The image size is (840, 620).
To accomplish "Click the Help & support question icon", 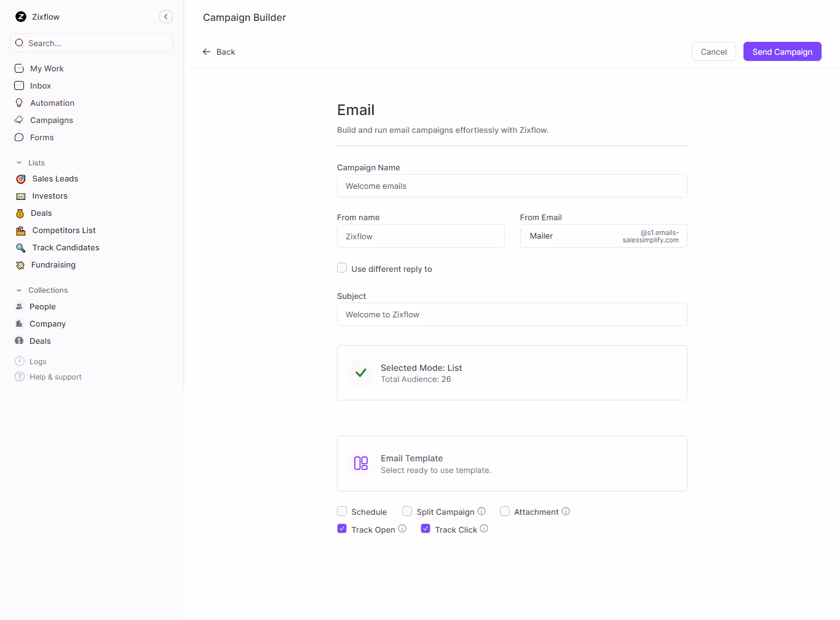I will 20,376.
